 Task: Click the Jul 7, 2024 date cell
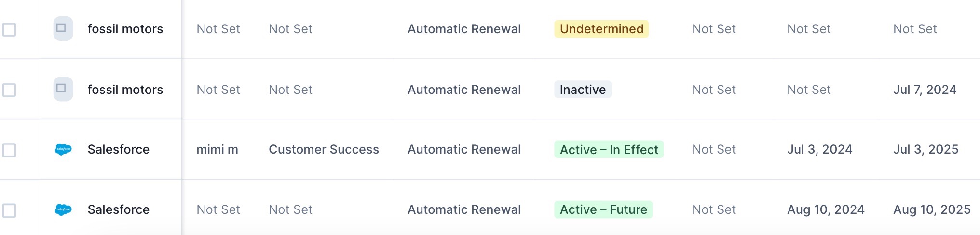[925, 90]
